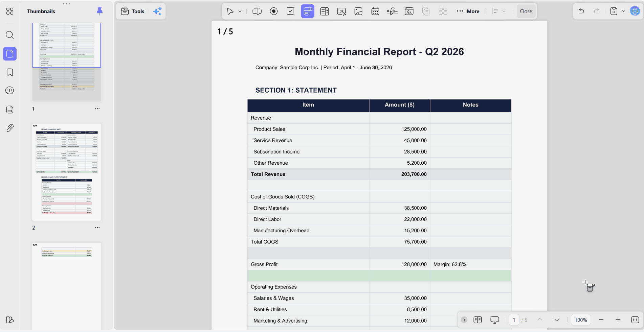Viewport: 644px width, 332px height.
Task: Select page 3 thumbnail
Action: coord(67,286)
